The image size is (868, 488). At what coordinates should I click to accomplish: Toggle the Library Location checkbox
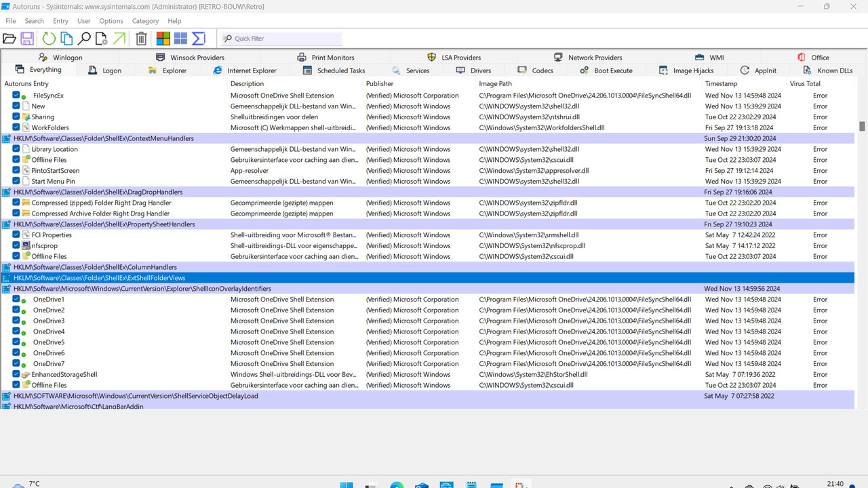point(16,149)
